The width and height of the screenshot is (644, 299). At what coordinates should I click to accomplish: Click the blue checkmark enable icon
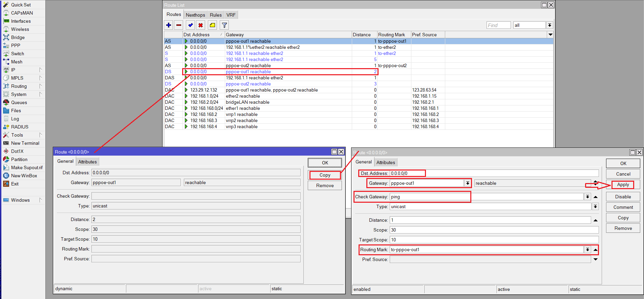pyautogui.click(x=191, y=25)
